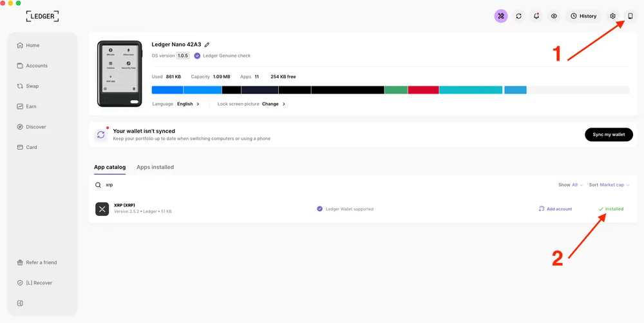644x323 pixels.
Task: Click the Sync my wallet button
Action: (609, 134)
